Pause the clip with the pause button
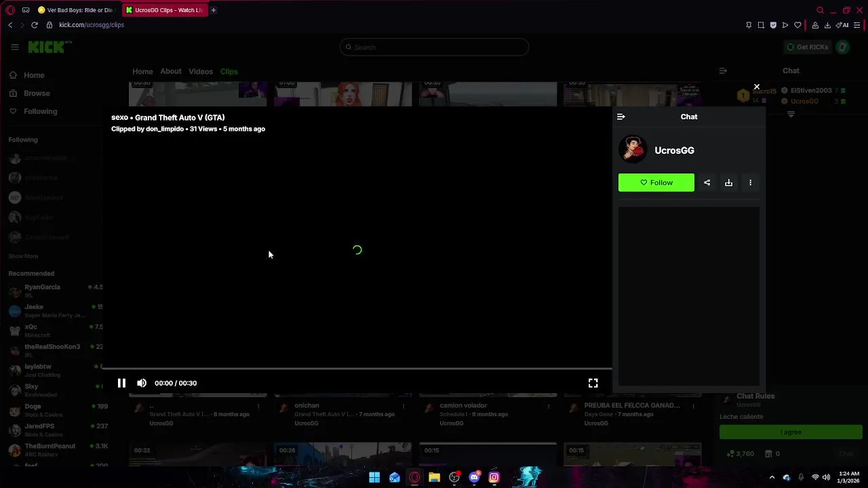868x488 pixels. [121, 383]
